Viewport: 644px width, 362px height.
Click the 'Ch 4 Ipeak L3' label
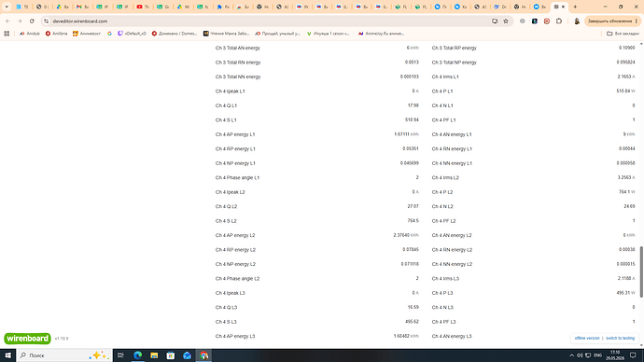(x=230, y=293)
